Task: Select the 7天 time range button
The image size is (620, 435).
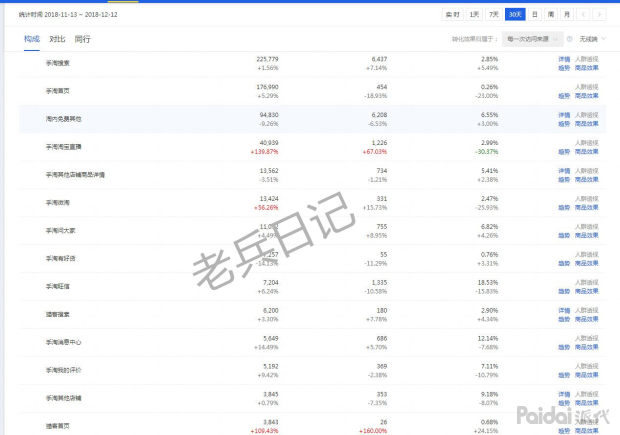Action: point(494,15)
